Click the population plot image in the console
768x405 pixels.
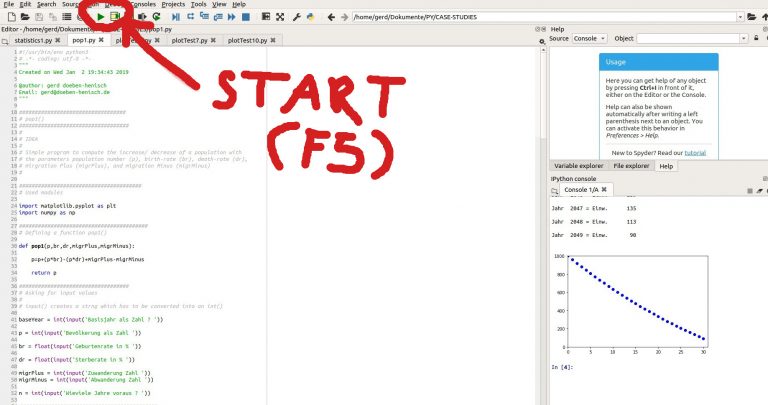(631, 305)
